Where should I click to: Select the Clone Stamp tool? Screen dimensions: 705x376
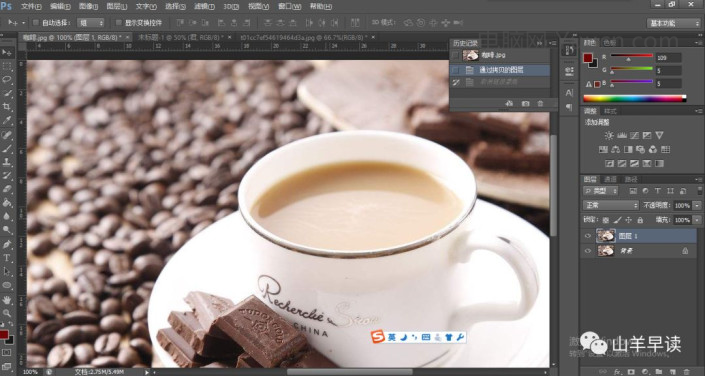(x=7, y=161)
